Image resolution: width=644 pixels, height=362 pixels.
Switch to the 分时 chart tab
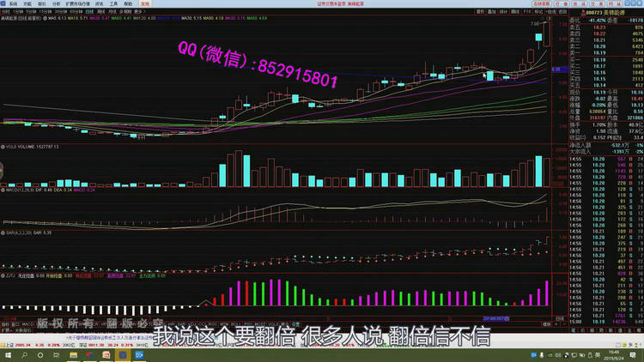[x=8, y=10]
